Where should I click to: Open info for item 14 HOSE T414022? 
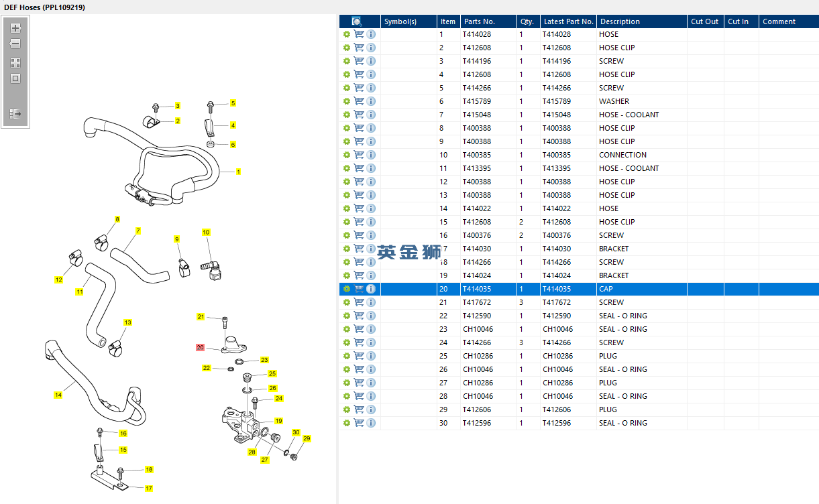point(371,208)
